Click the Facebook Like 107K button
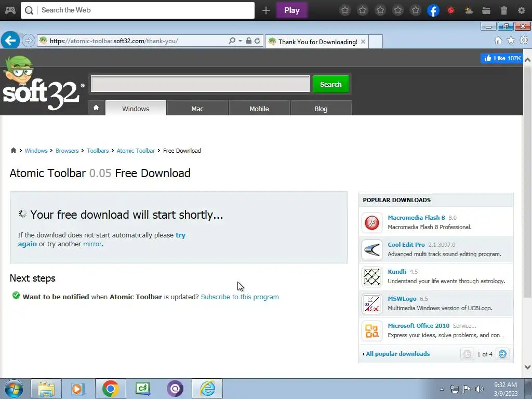Viewport: 532px width, 399px height. tap(501, 58)
